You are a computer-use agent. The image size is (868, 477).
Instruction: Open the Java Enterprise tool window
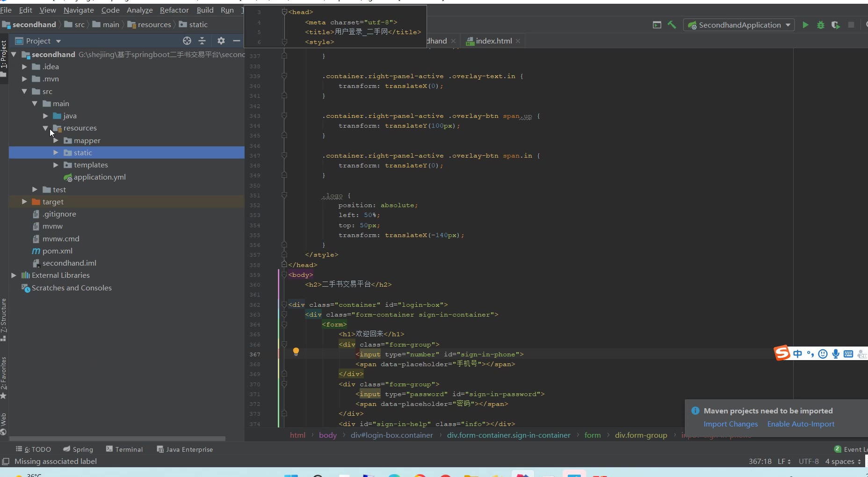point(185,449)
